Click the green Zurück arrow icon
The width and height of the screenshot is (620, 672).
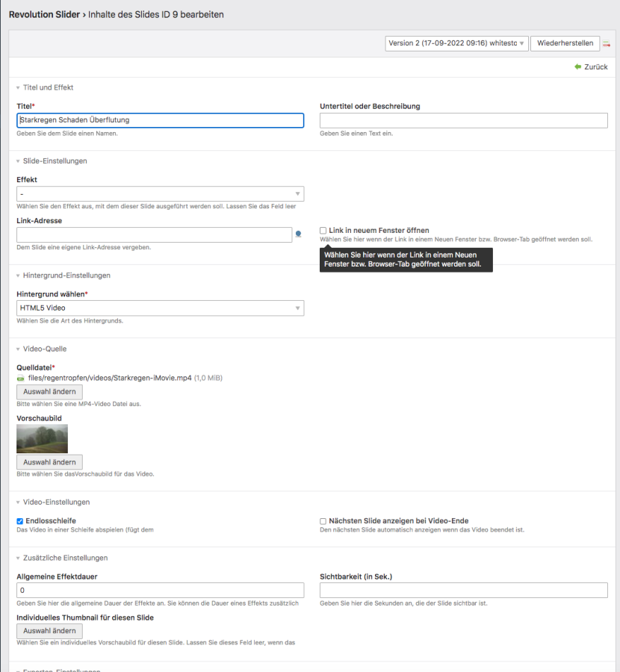pos(577,67)
